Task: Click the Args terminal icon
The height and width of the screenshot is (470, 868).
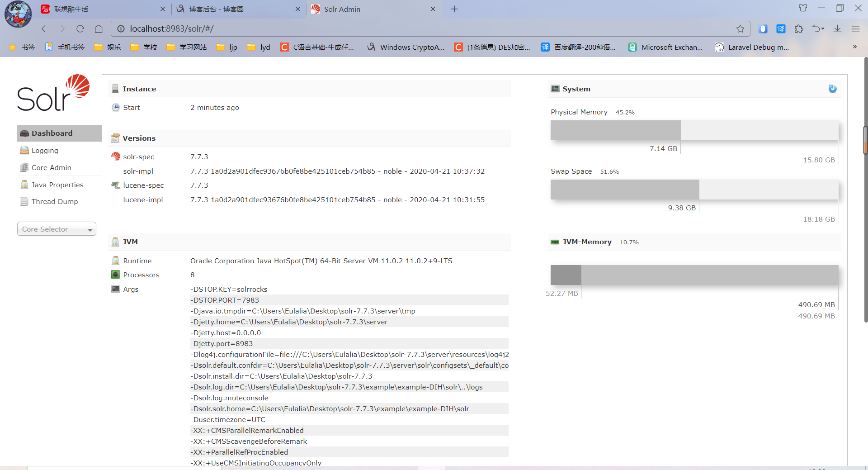Action: tap(116, 289)
